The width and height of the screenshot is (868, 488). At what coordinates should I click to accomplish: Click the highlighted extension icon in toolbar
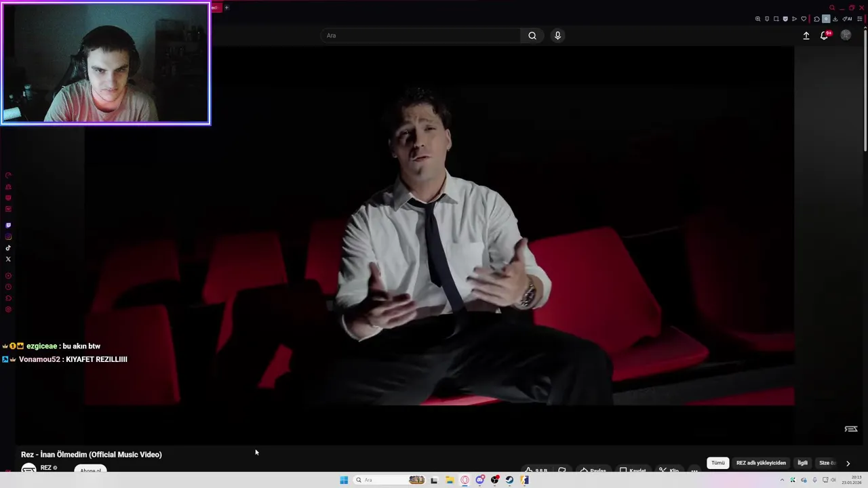click(826, 19)
